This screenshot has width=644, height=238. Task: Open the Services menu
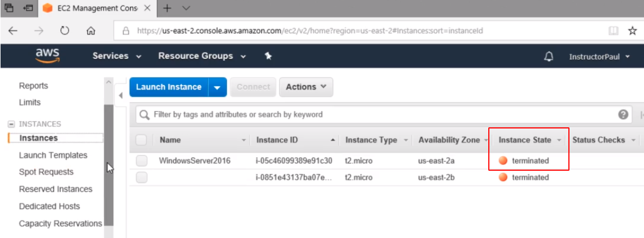pos(116,56)
